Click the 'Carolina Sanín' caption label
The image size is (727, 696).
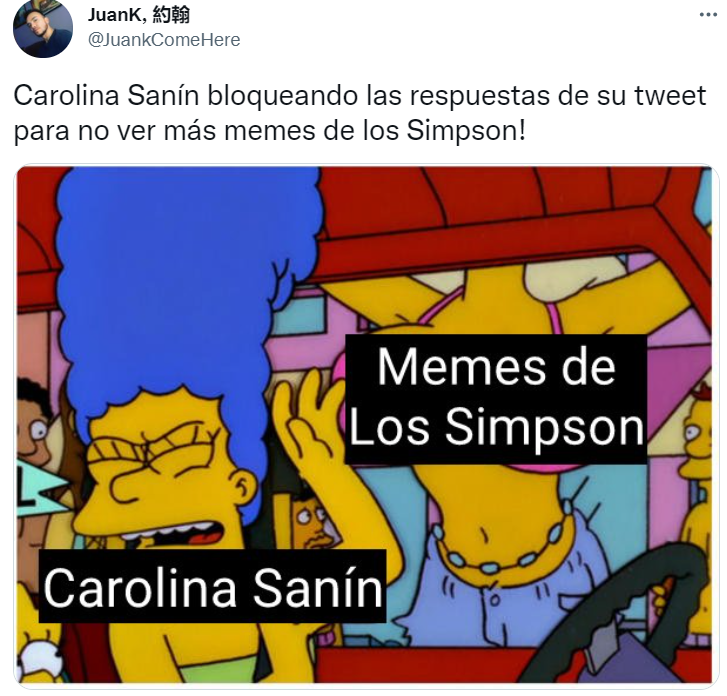[212, 586]
